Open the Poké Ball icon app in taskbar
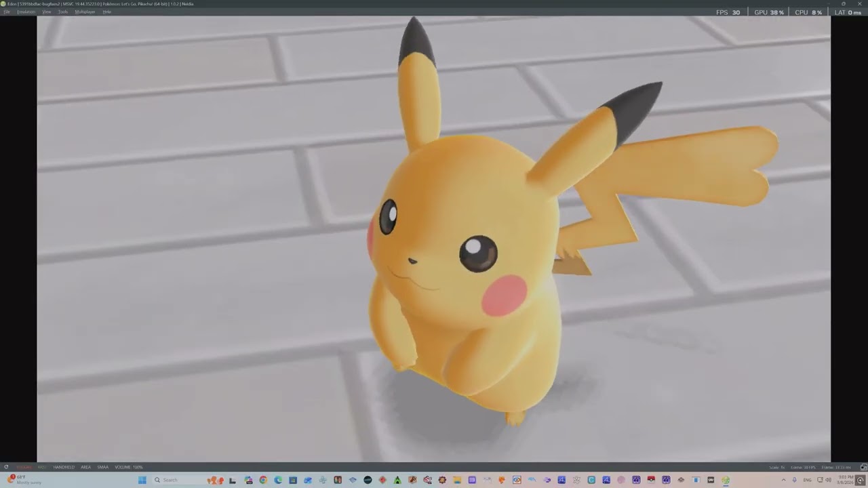 [651, 480]
